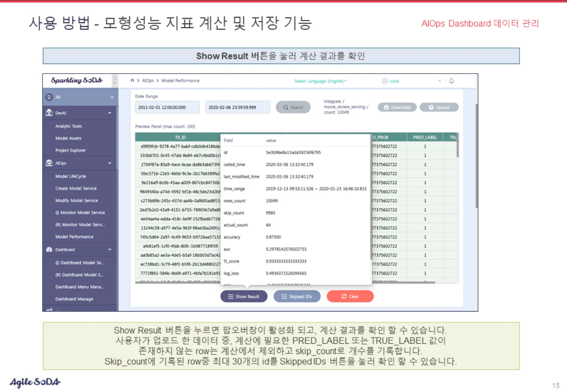Collapse the DevAI section chevron
567x392 pixels.
pos(110,113)
